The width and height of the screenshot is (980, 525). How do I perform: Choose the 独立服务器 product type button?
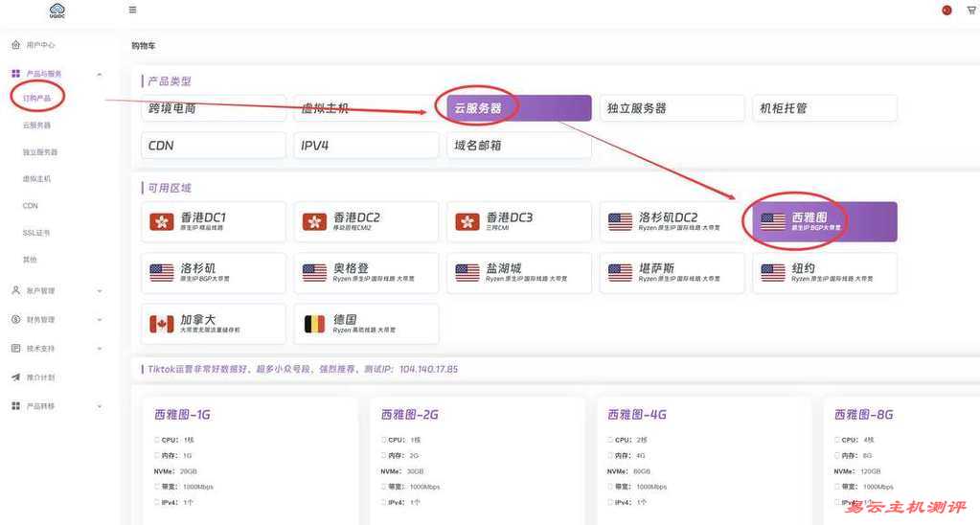pyautogui.click(x=672, y=108)
